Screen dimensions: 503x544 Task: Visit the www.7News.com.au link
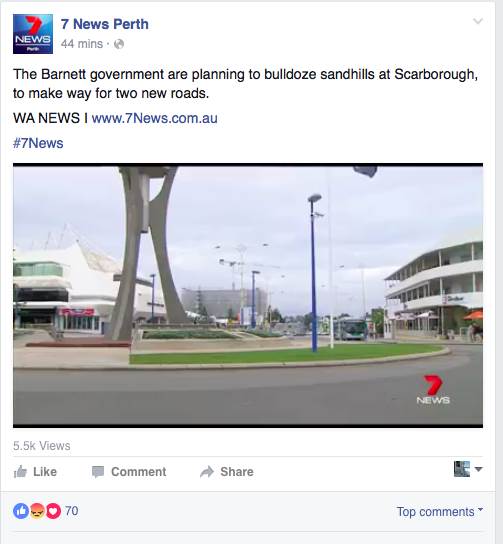[154, 118]
